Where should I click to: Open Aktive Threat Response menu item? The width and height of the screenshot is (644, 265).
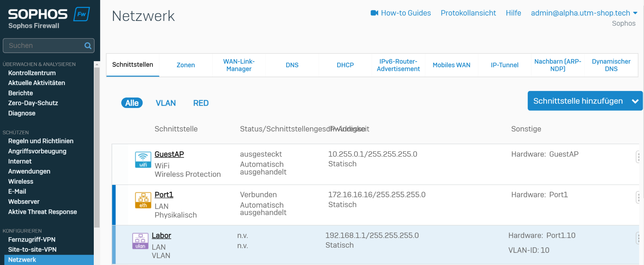[43, 212]
